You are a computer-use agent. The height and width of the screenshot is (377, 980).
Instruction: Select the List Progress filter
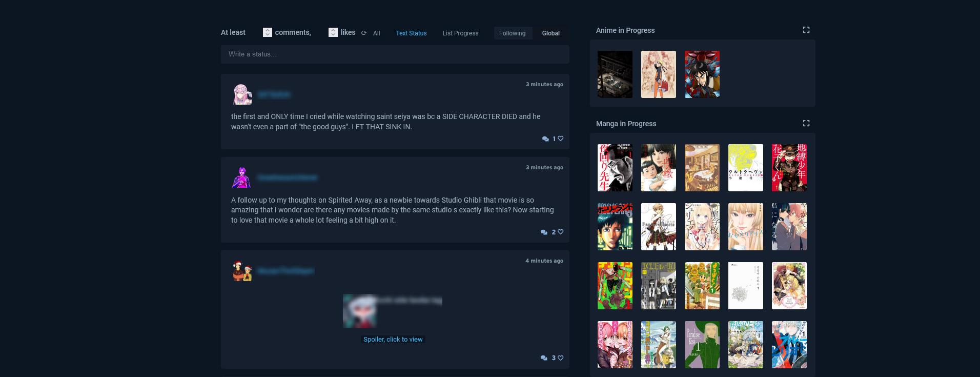(460, 33)
